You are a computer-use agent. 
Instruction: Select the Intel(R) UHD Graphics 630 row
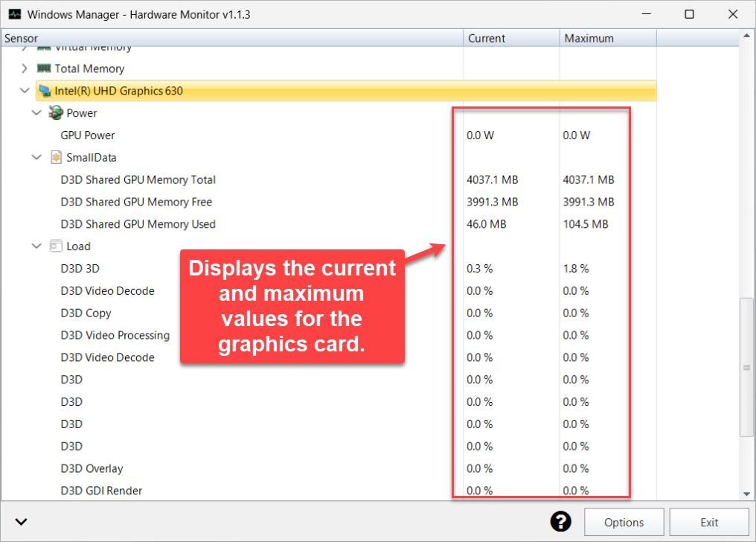pos(346,91)
